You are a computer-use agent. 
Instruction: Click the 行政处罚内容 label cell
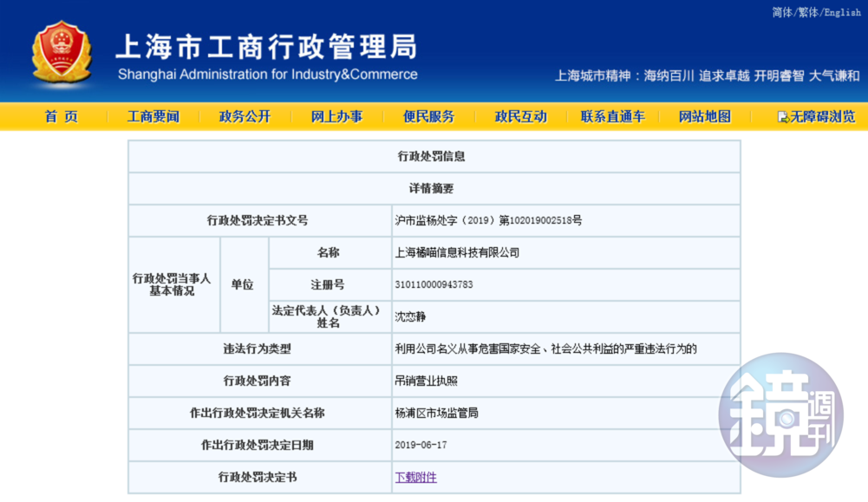260,381
